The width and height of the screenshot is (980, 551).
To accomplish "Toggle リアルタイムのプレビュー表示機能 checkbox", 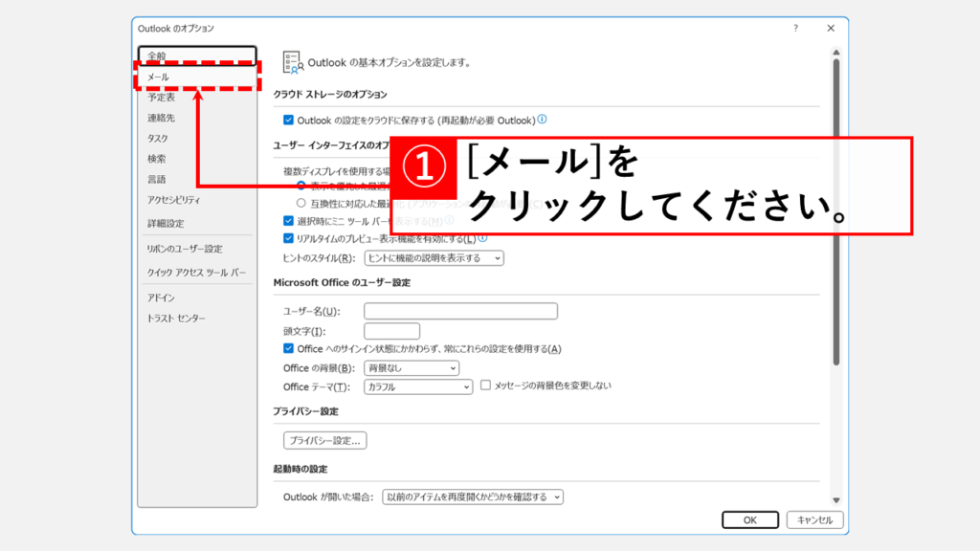I will point(288,238).
